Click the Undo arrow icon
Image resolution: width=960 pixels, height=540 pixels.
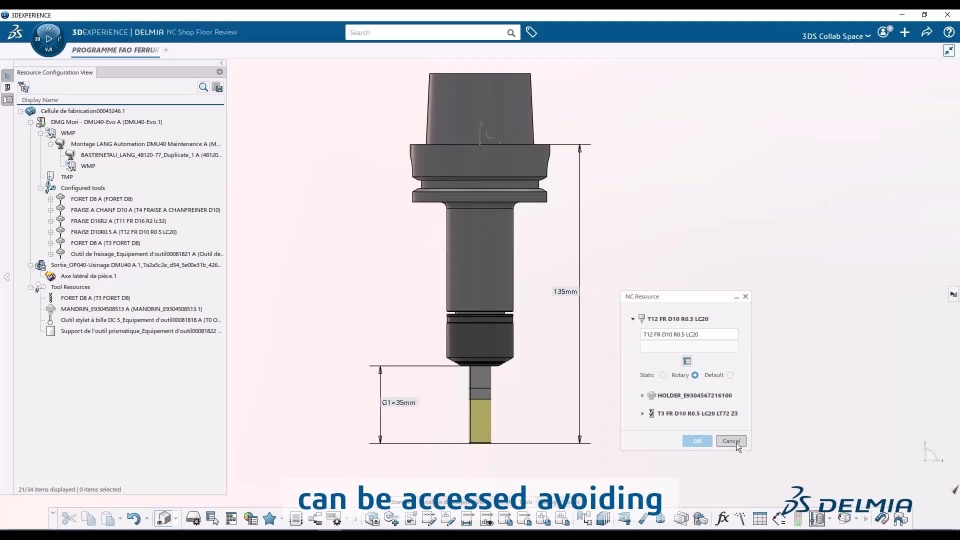click(133, 519)
